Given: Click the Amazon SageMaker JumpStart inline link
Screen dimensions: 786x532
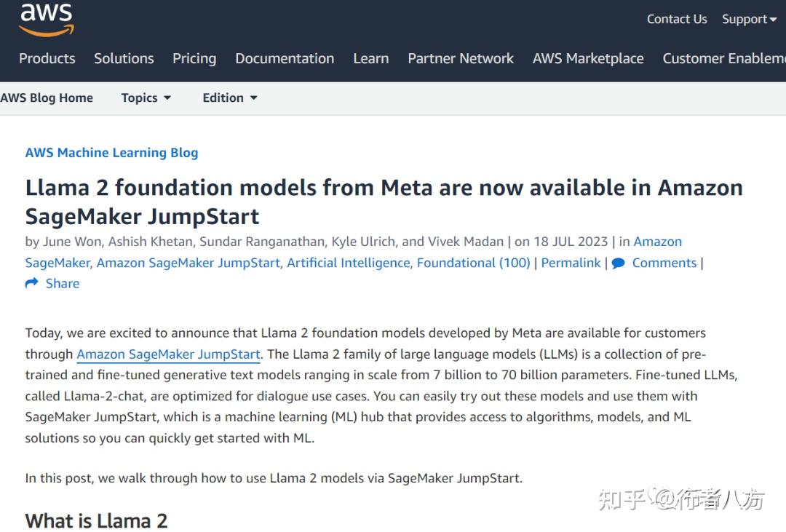Looking at the screenshot, I should click(x=168, y=354).
